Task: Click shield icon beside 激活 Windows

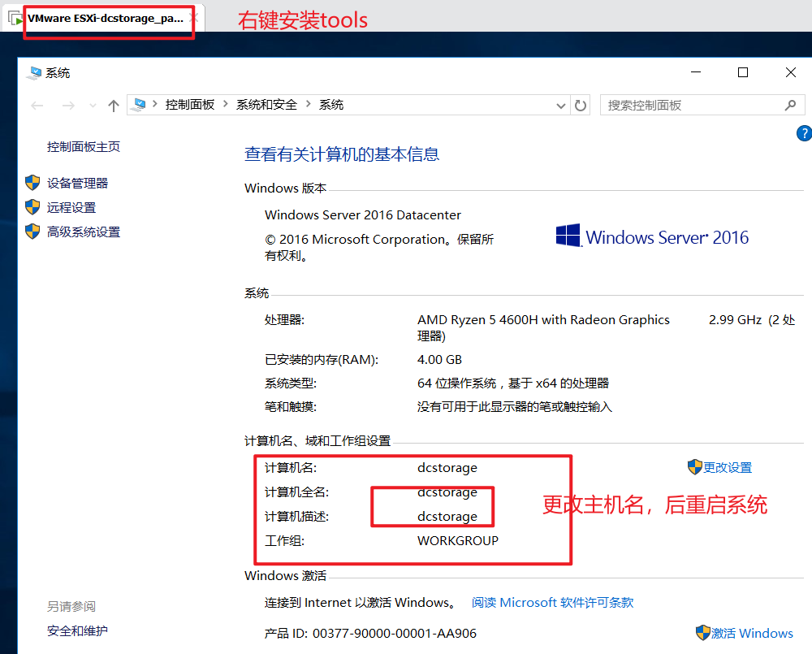Action: click(x=702, y=633)
